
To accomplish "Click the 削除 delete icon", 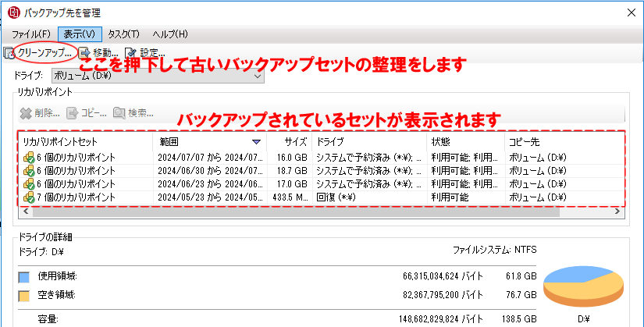I will [26, 113].
